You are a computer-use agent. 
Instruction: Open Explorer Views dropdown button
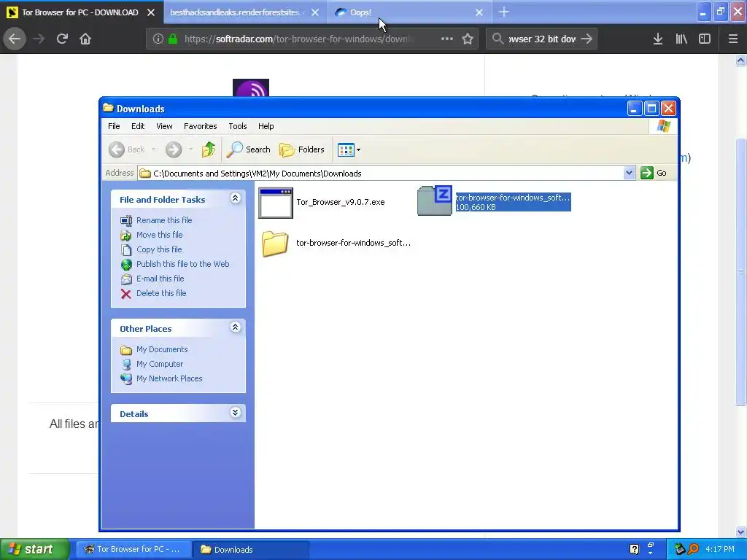pyautogui.click(x=349, y=149)
